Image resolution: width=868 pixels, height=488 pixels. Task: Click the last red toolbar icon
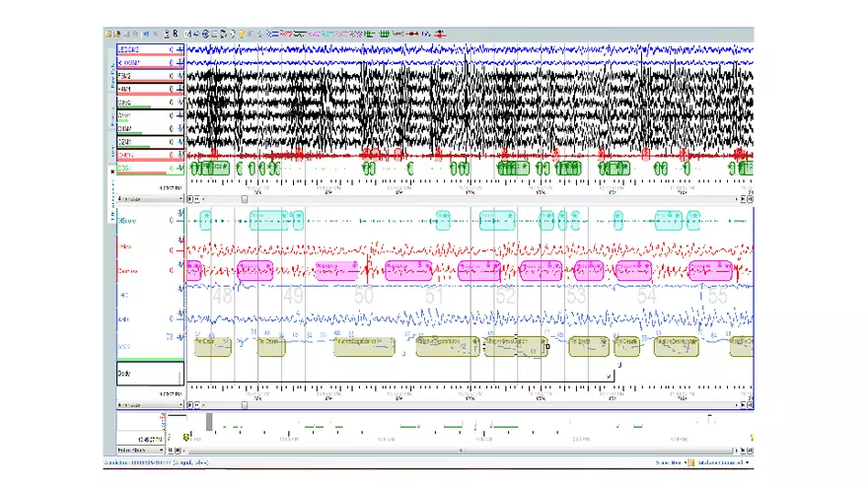[x=440, y=34]
